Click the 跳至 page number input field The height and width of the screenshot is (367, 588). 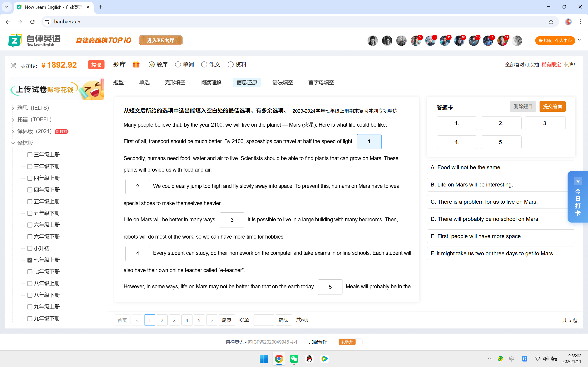pyautogui.click(x=264, y=320)
